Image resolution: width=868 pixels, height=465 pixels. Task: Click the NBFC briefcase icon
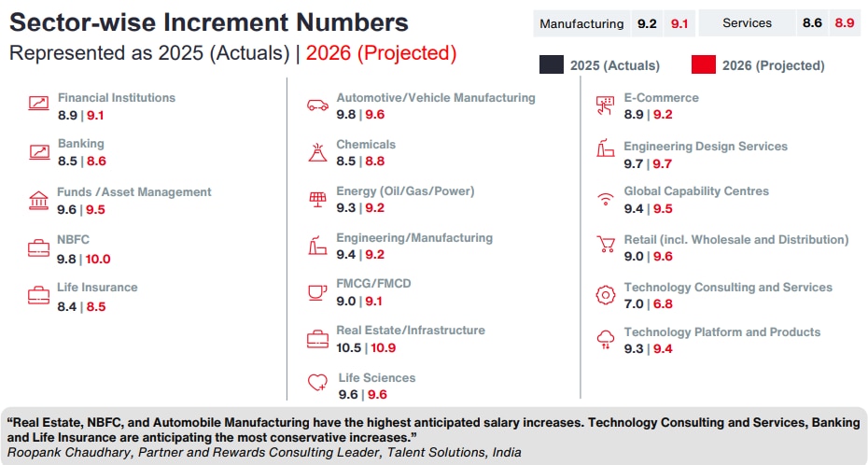38,247
